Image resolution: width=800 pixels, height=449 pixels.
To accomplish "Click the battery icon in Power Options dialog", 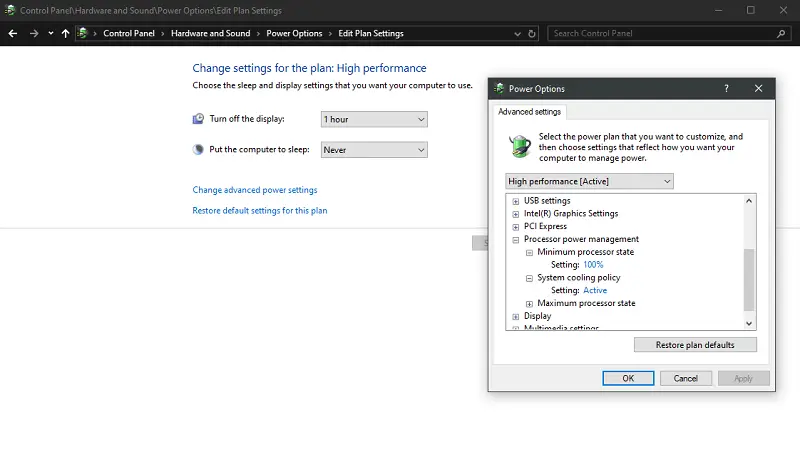I will point(519,146).
